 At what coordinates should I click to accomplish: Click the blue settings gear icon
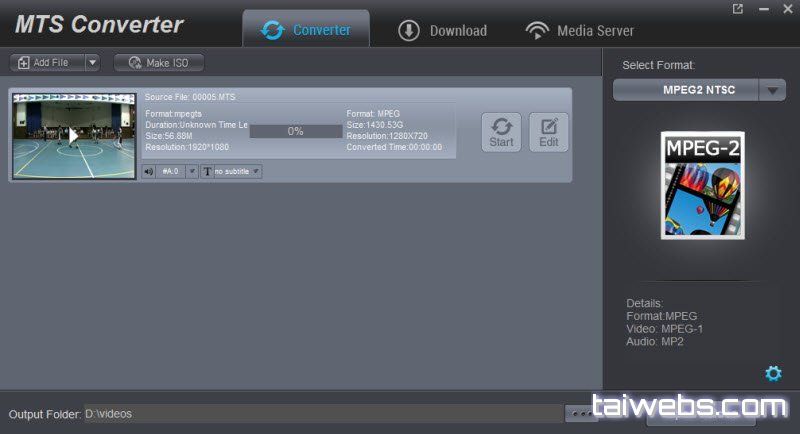[x=772, y=373]
